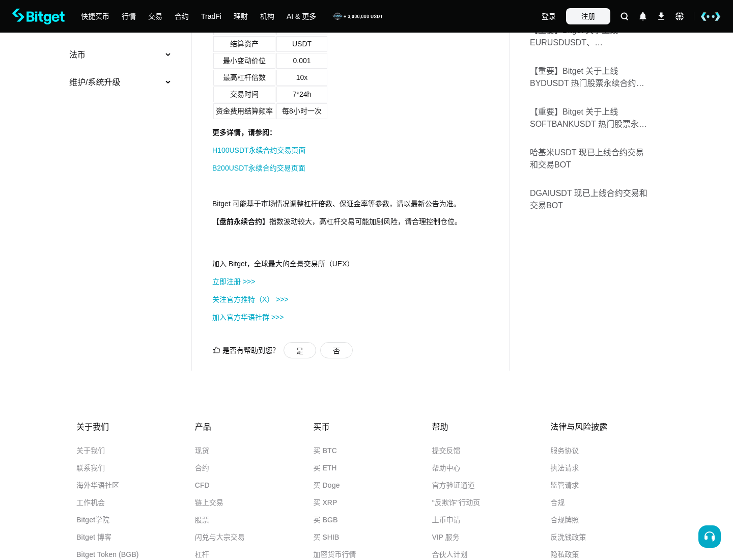Click the 链上交易 footer link
This screenshot has height=560, width=733.
pos(209,502)
